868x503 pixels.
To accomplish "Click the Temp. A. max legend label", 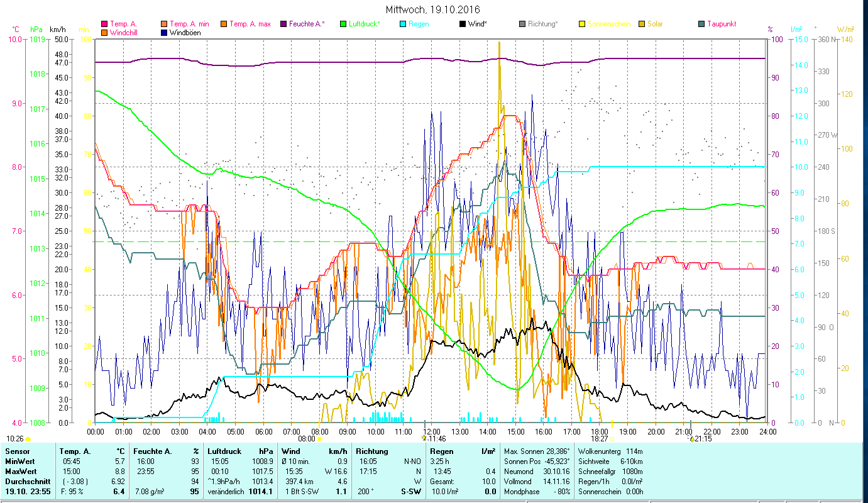I will click(x=250, y=24).
